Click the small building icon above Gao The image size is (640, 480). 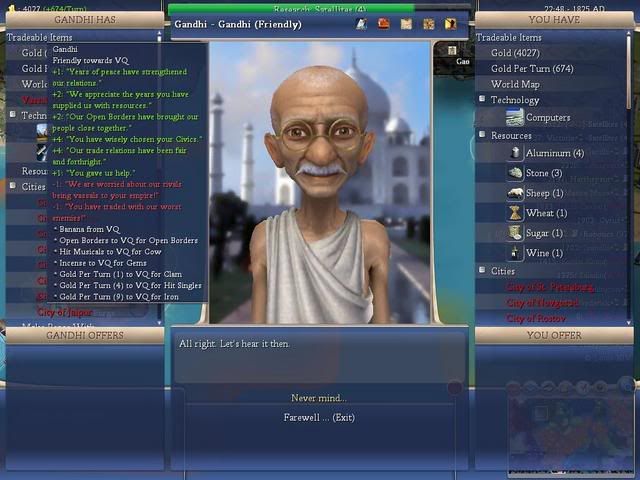(x=452, y=51)
